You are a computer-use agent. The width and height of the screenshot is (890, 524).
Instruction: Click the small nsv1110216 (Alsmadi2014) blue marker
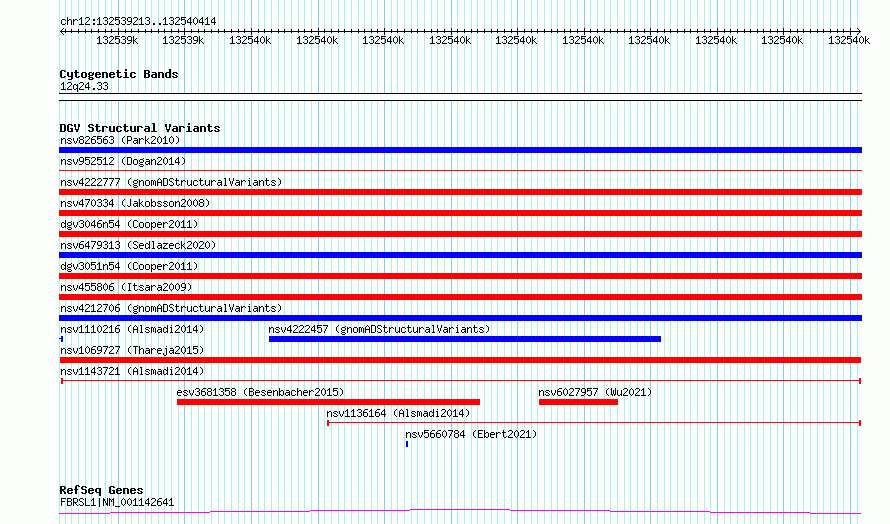(61, 339)
